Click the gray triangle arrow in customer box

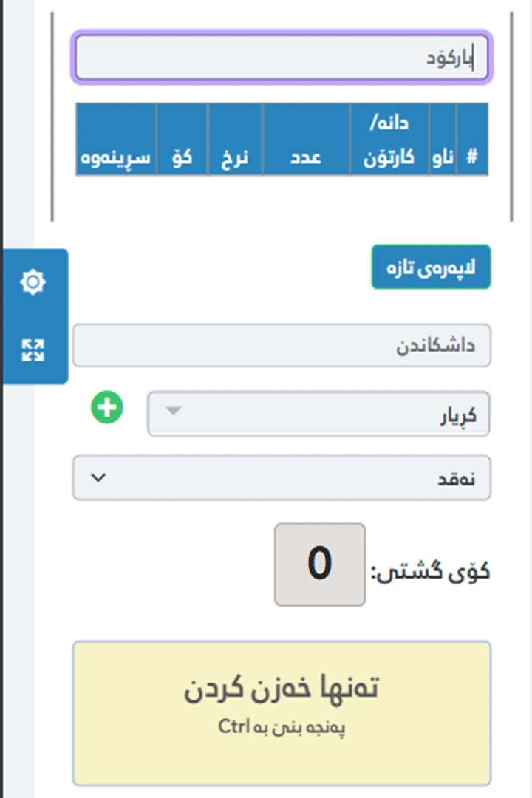point(172,411)
